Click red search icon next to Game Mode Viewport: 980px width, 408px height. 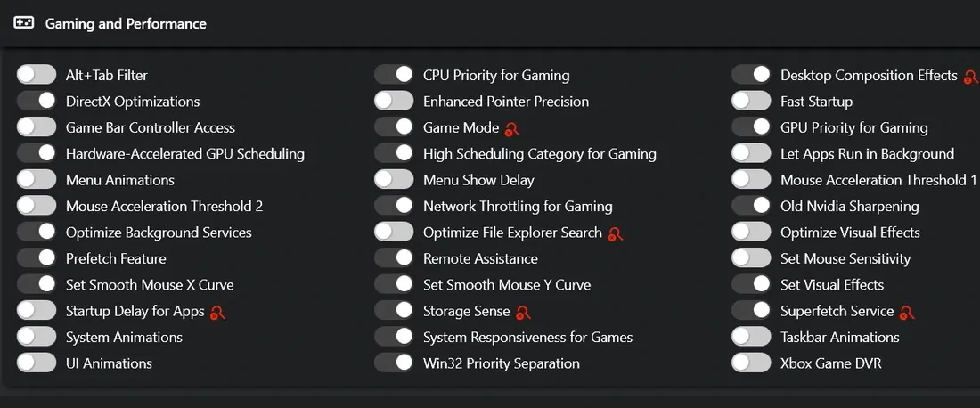pyautogui.click(x=511, y=128)
